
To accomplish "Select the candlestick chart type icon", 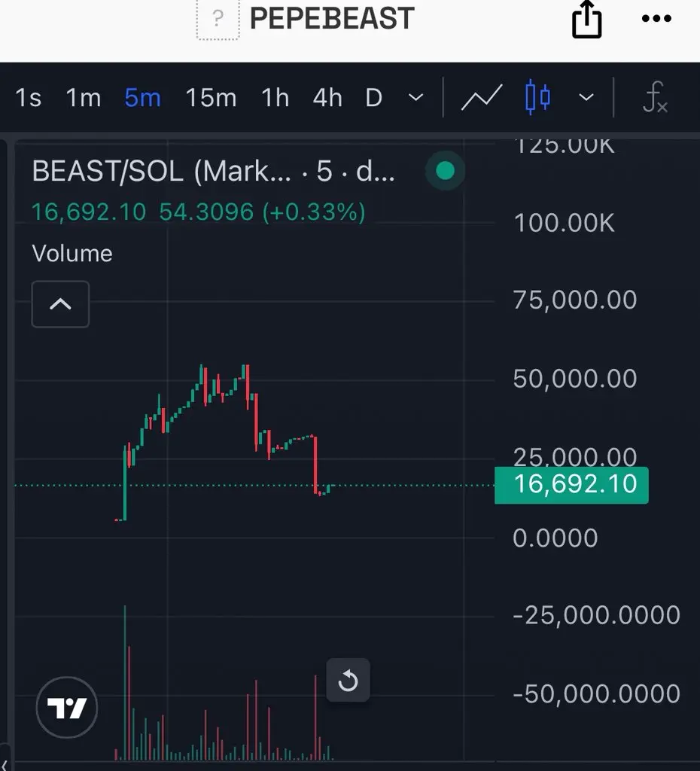I will pyautogui.click(x=537, y=97).
